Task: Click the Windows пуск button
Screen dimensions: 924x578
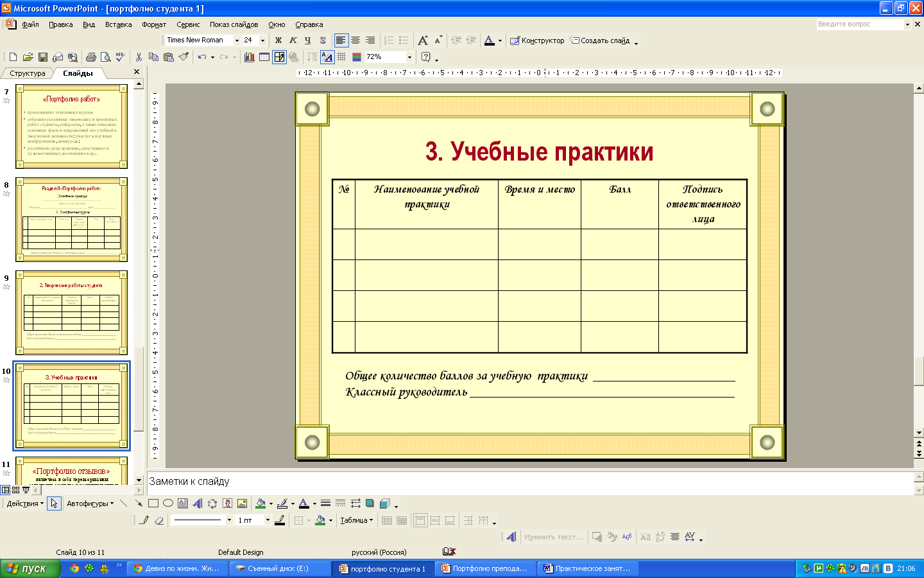Action: [30, 568]
